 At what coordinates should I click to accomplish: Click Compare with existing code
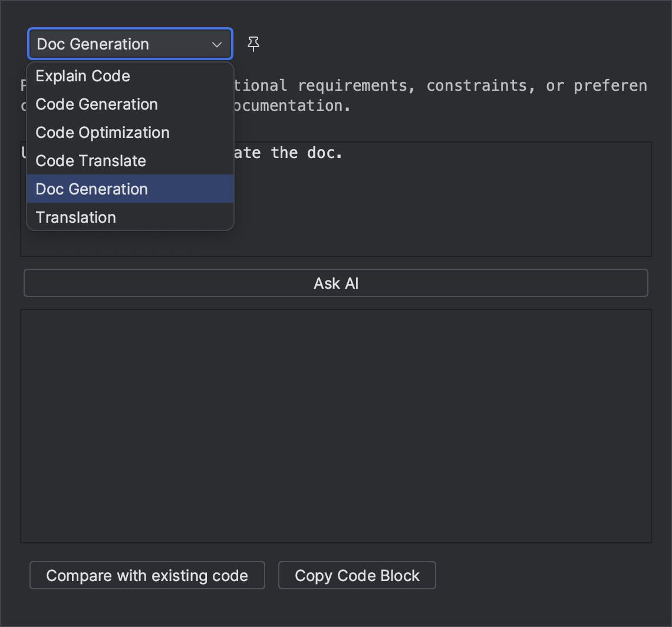coord(147,576)
